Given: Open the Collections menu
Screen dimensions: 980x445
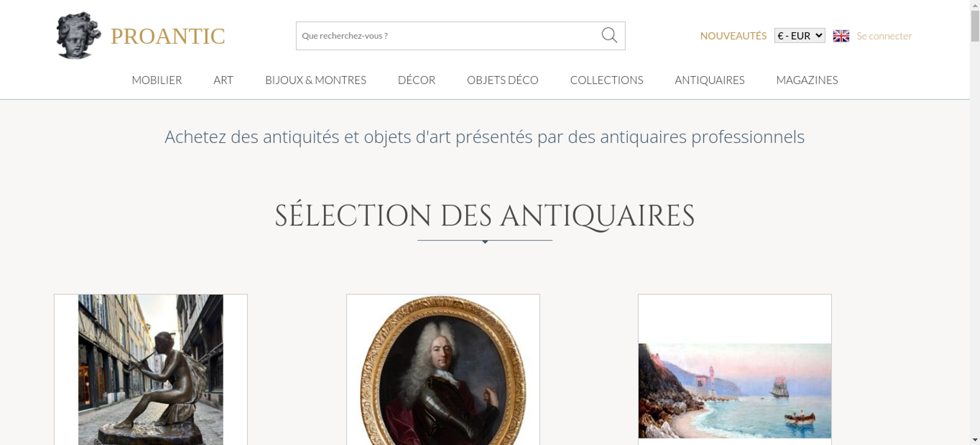Looking at the screenshot, I should [x=607, y=80].
